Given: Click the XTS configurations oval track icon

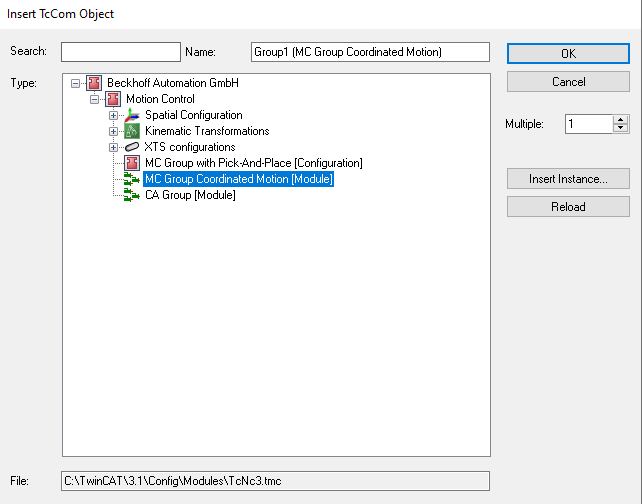Looking at the screenshot, I should (132, 147).
